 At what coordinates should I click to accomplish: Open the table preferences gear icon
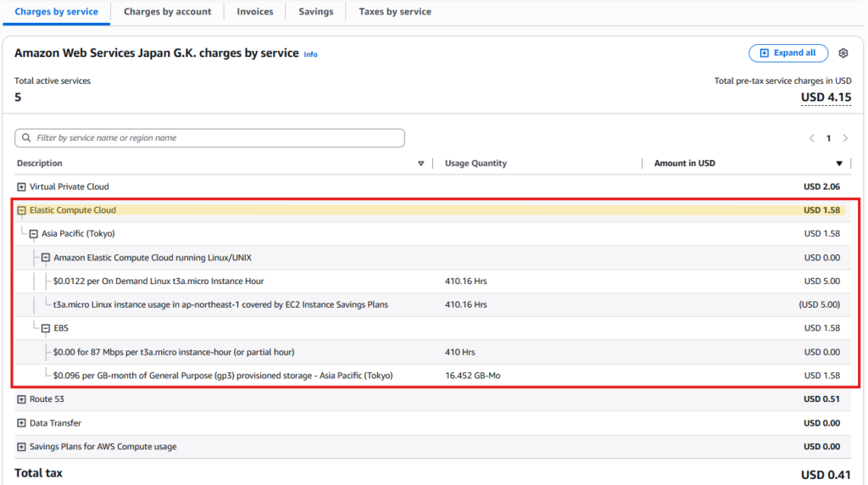click(843, 53)
